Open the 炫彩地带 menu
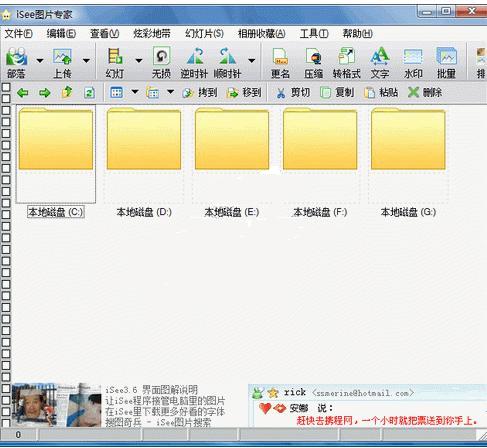Viewport: 487px width, 448px height. coord(152,33)
